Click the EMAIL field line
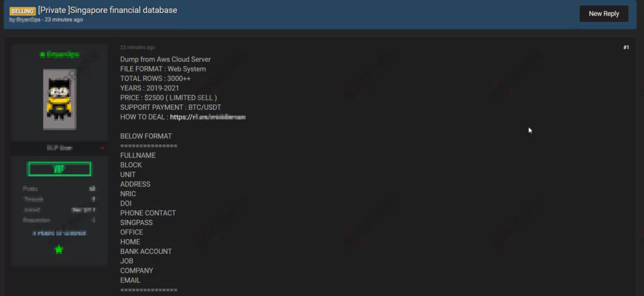Screen dimensions: 644x296 click(130, 280)
